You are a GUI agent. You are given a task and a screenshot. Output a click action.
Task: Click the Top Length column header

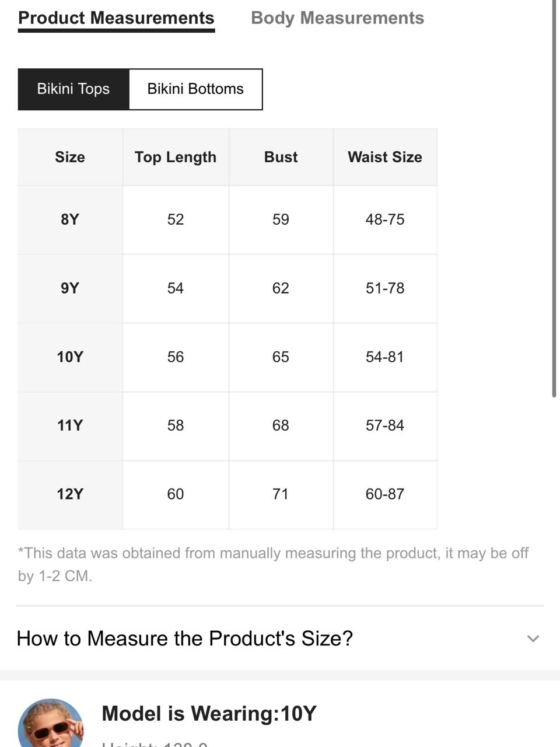coord(176,157)
